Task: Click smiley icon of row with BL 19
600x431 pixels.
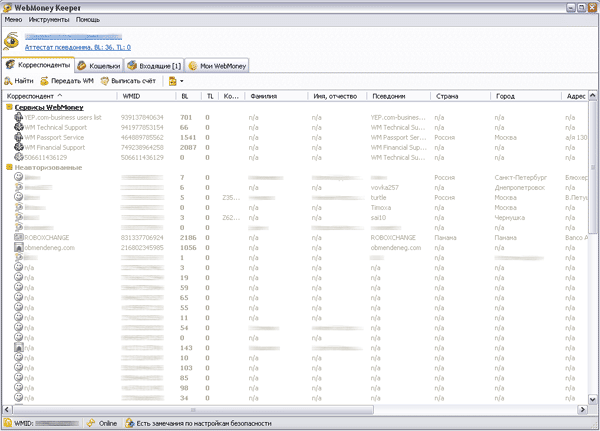Action: click(x=18, y=277)
